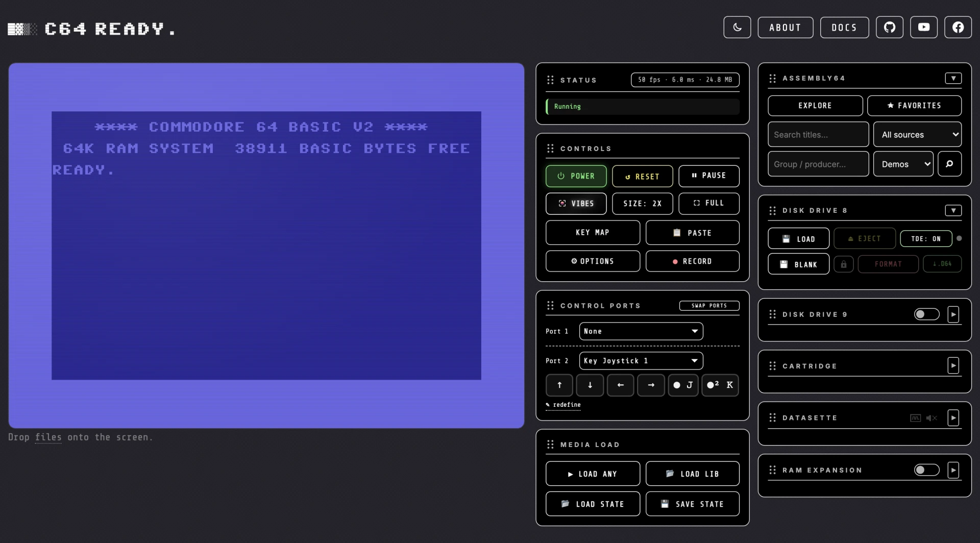Open the Port 2 Key Joystick dropdown
The width and height of the screenshot is (980, 543).
tap(641, 361)
